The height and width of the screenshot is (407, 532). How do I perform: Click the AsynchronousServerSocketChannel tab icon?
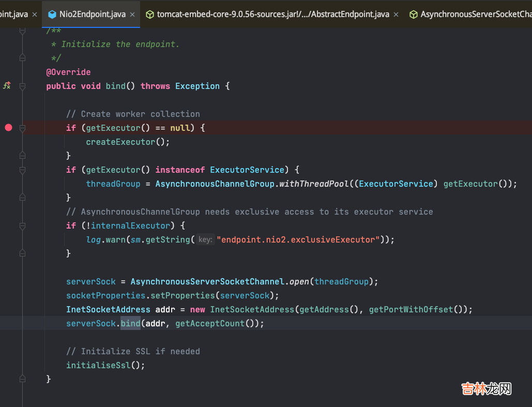pos(413,14)
